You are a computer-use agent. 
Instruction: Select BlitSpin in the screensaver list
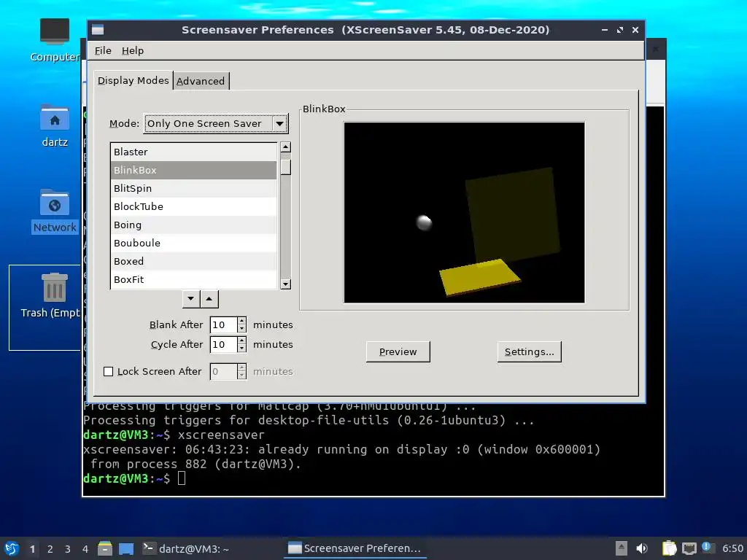tap(193, 188)
